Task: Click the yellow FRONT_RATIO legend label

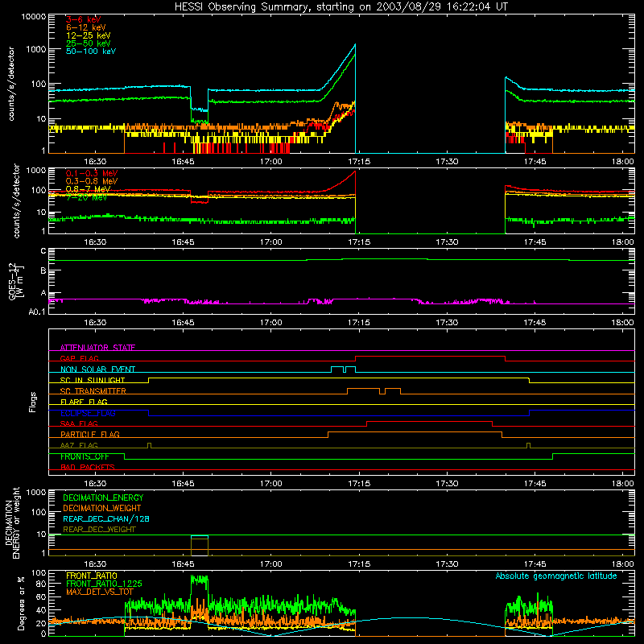Action: [x=92, y=576]
